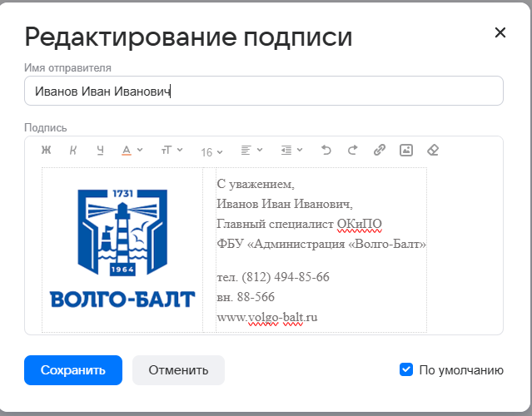This screenshot has width=532, height=416.
Task: Toggle underline formatting (Ч) in toolbar
Action: point(100,151)
